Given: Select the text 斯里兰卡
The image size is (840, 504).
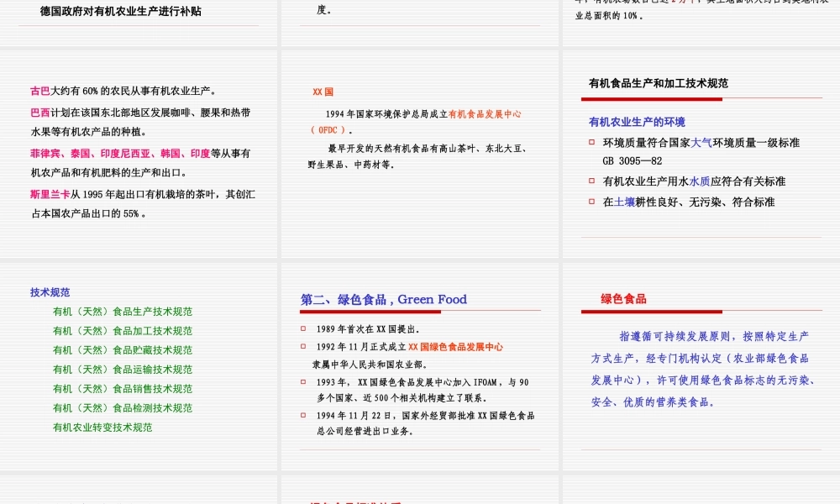Looking at the screenshot, I should click(47, 194).
